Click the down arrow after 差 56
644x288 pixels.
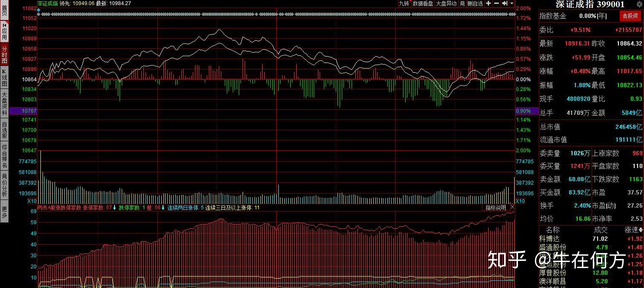(x=163, y=208)
